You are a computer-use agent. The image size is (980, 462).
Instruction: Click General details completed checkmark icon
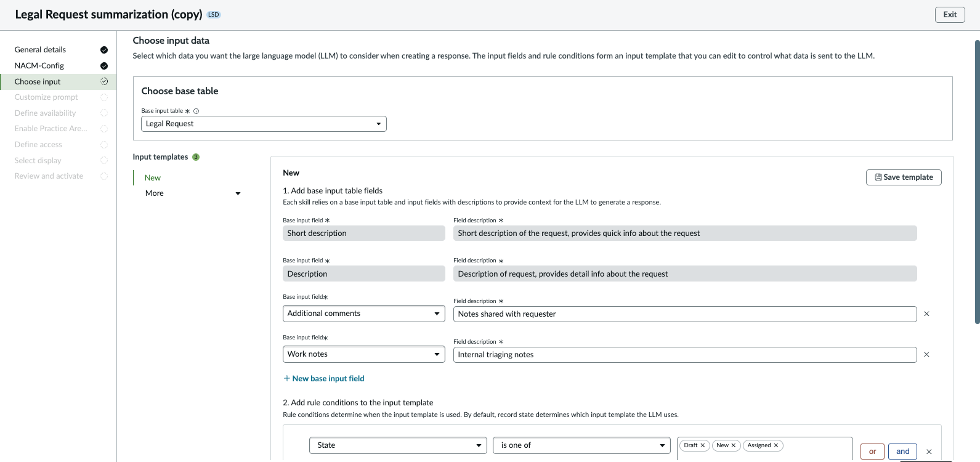pyautogui.click(x=104, y=50)
